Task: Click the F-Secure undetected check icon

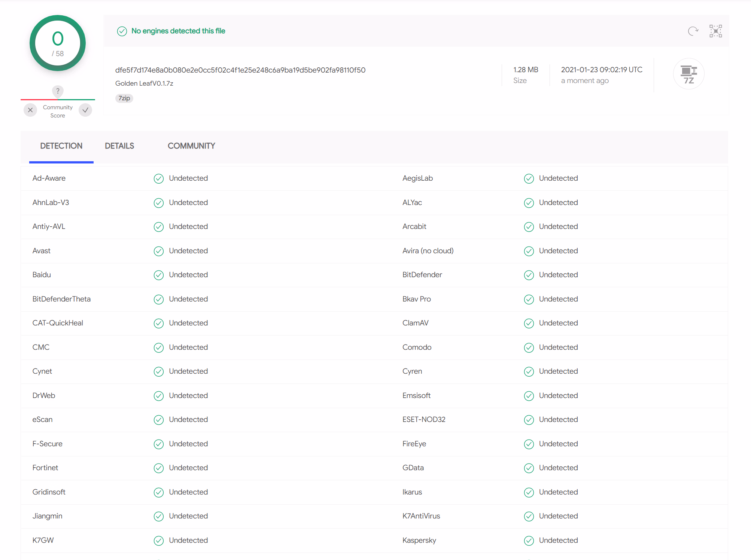Action: click(159, 444)
